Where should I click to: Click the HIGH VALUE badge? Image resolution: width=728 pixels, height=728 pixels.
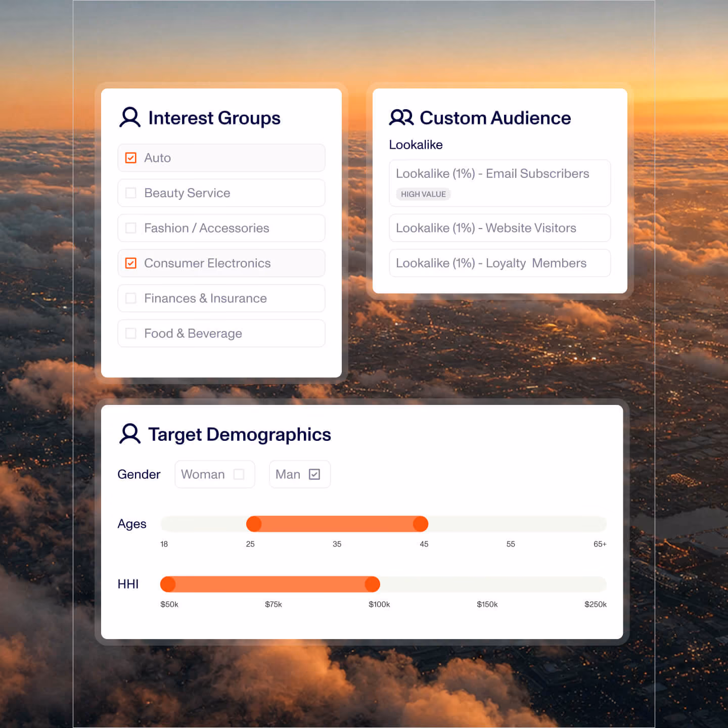[x=423, y=194]
